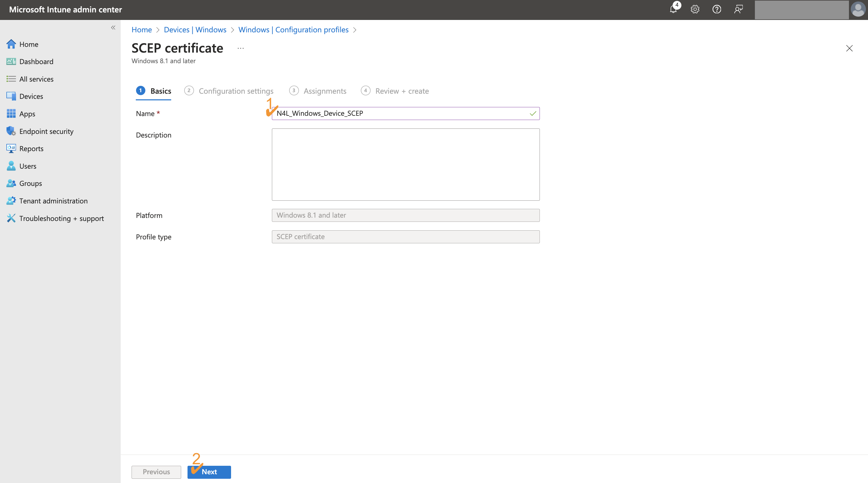Image resolution: width=868 pixels, height=483 pixels.
Task: Open Troubleshooting + support
Action: tap(61, 218)
